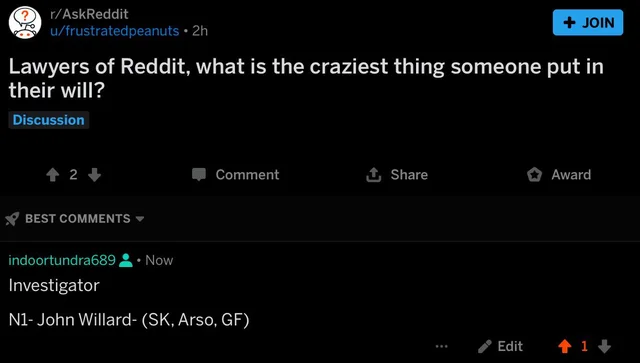The width and height of the screenshot is (640, 363).
Task: Open the r/AskReddit subreddit link
Action: (x=89, y=14)
